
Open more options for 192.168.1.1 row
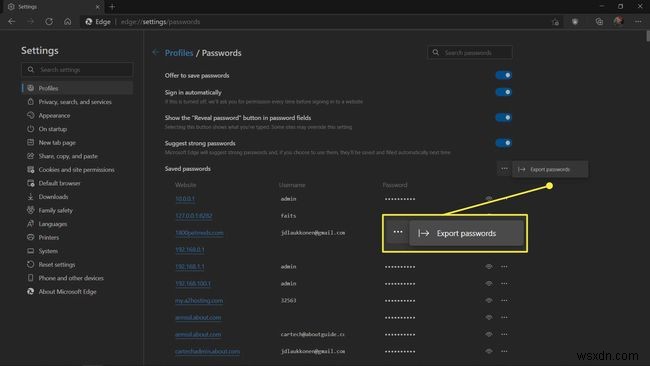click(504, 267)
